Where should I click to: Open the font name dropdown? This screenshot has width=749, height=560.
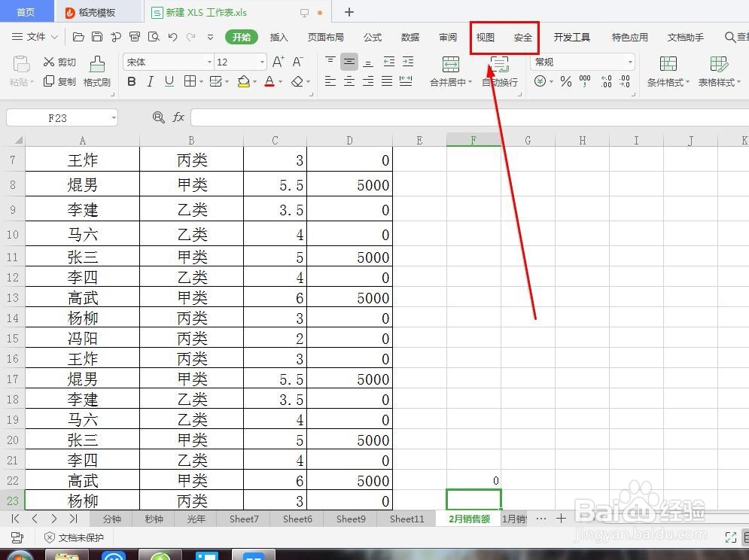pos(209,62)
